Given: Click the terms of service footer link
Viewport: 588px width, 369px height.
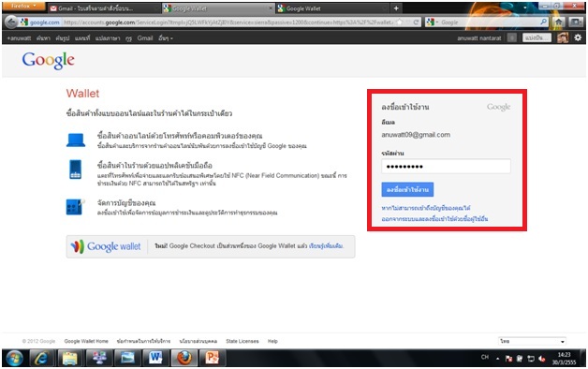Looking at the screenshot, I should (x=143, y=341).
